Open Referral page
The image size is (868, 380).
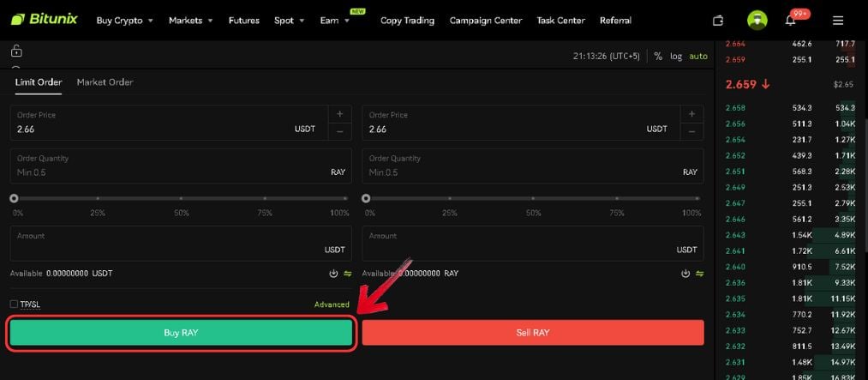click(615, 21)
